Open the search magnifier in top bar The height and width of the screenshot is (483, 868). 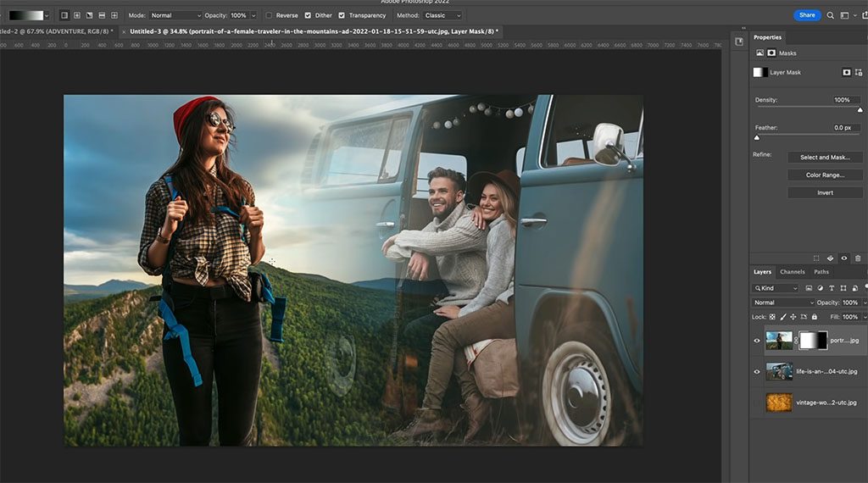[831, 15]
